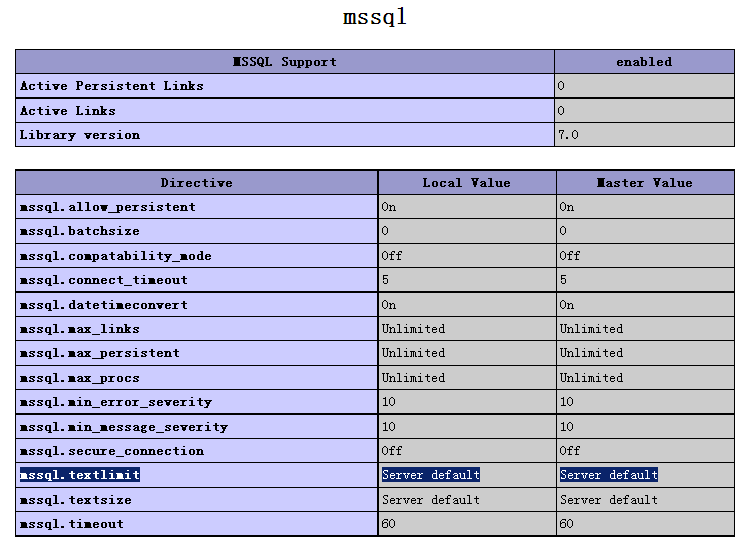The height and width of the screenshot is (543, 752).
Task: Select the mssql.datetimeconvert directive name
Action: [x=104, y=305]
